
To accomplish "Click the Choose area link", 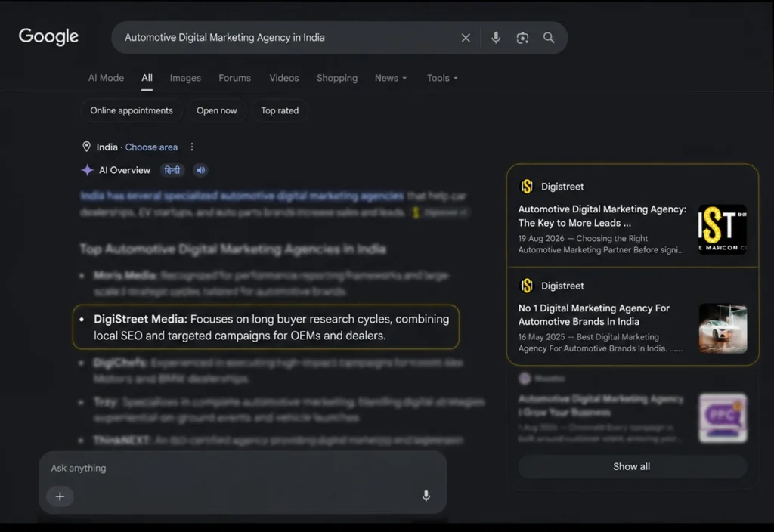I will point(151,147).
